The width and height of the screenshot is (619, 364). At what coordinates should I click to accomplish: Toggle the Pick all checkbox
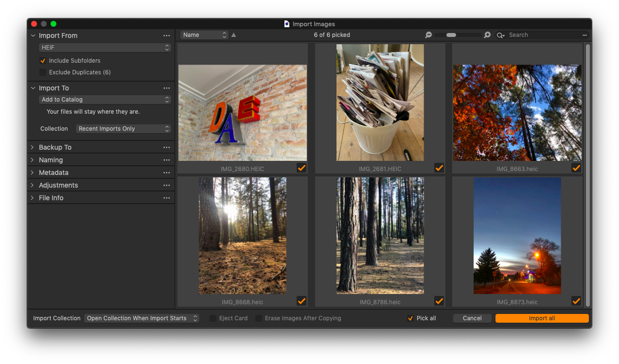tap(410, 318)
